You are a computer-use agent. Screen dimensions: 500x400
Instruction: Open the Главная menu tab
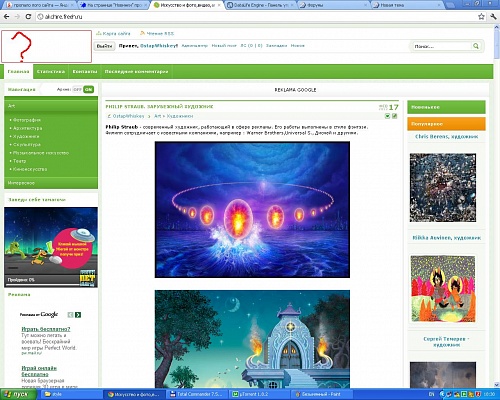[x=19, y=72]
